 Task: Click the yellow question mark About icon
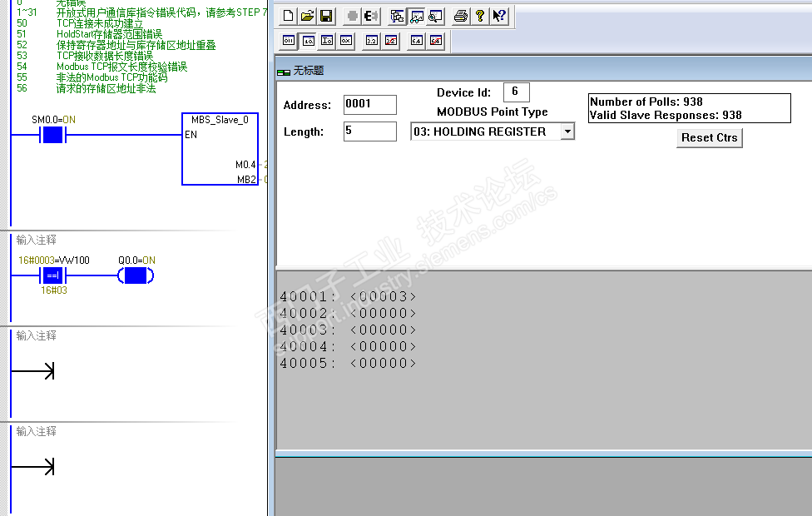click(x=479, y=16)
